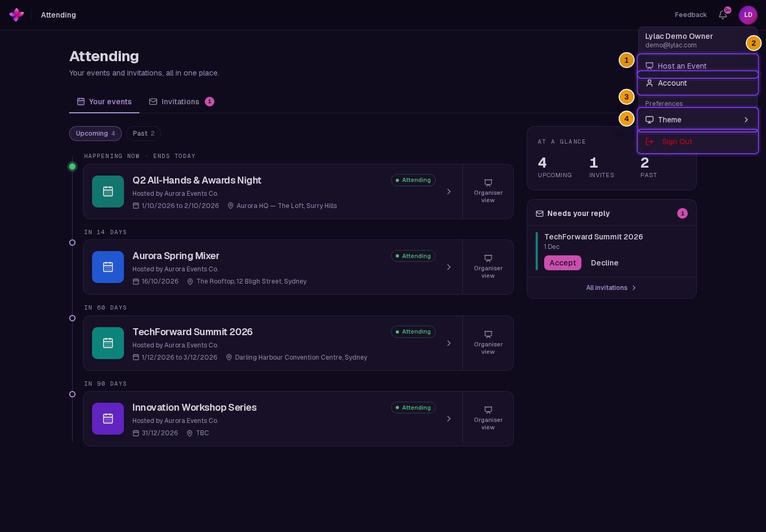Click the Aurora HQ location pin icon
Image resolution: width=766 pixels, height=532 pixels.
tap(230, 206)
